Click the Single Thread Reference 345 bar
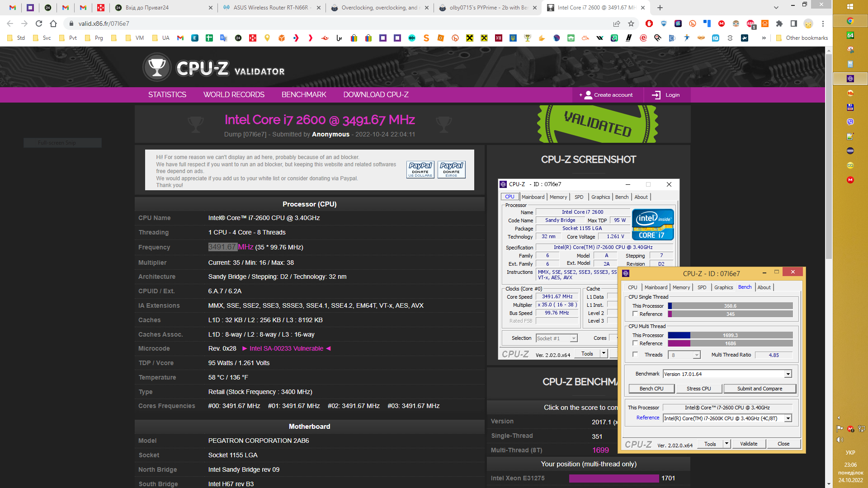 (730, 314)
